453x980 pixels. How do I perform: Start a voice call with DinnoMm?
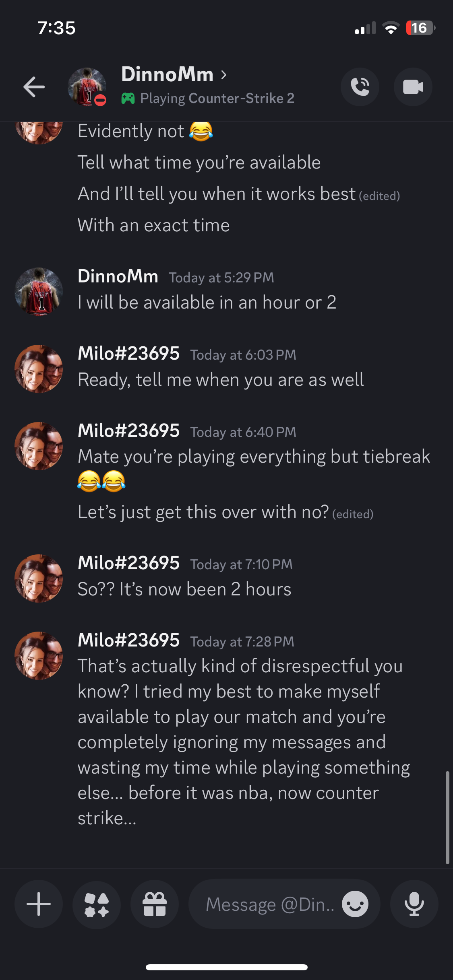(360, 87)
